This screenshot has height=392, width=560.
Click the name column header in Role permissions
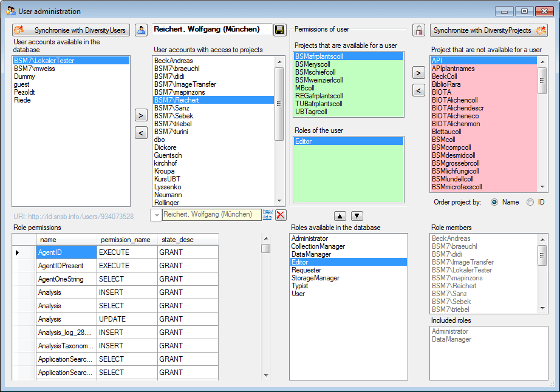point(66,240)
